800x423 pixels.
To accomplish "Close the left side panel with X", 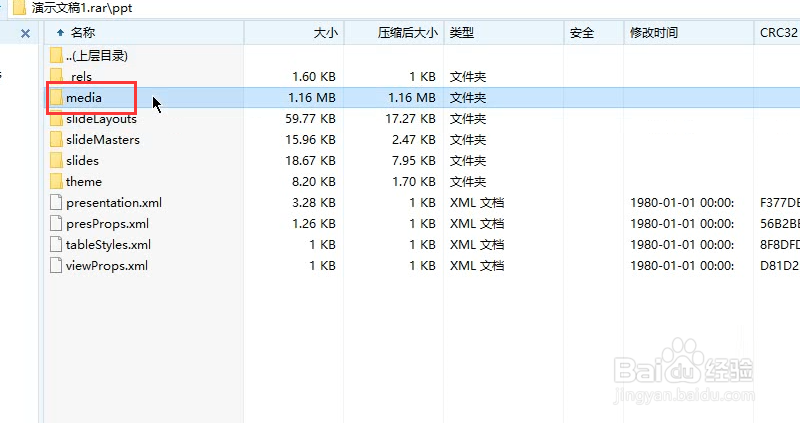I will (25, 34).
